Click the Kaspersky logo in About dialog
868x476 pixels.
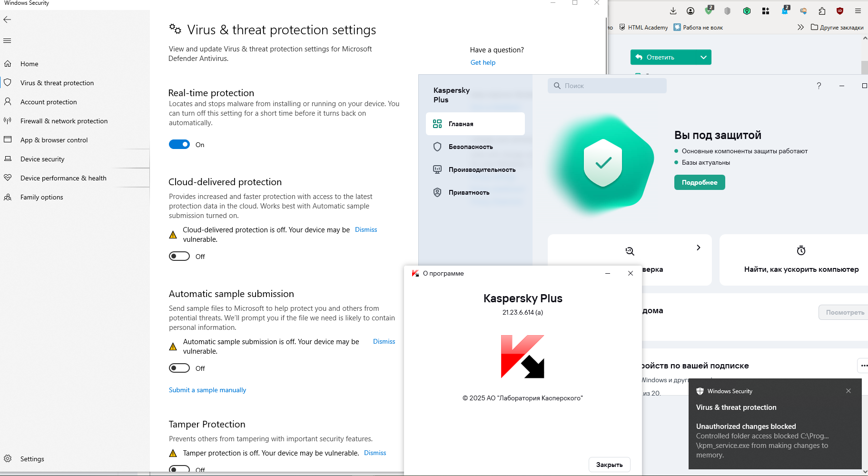click(523, 357)
